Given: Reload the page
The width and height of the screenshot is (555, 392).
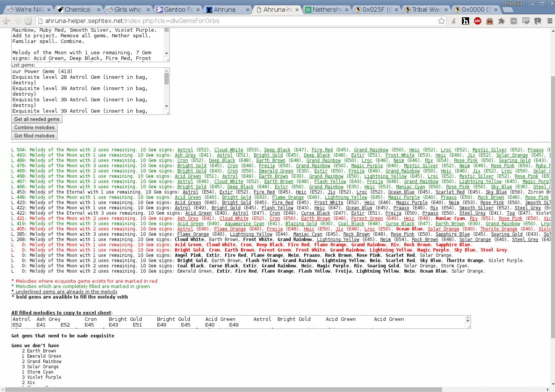Looking at the screenshot, I should pyautogui.click(x=28, y=21).
